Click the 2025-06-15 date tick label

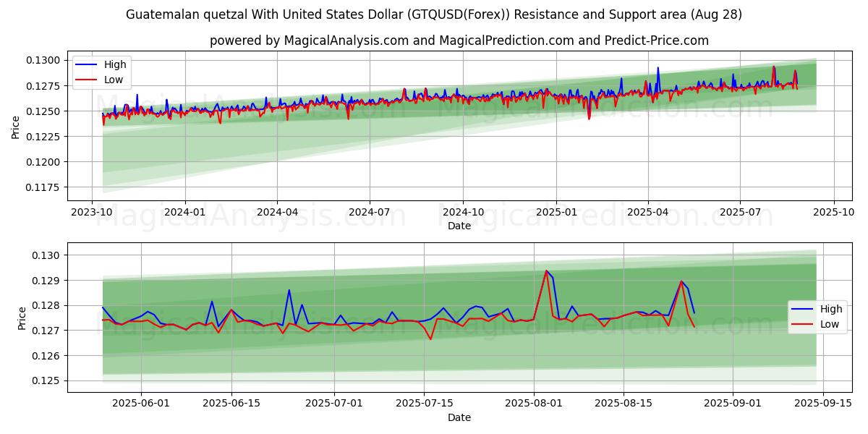click(x=231, y=404)
